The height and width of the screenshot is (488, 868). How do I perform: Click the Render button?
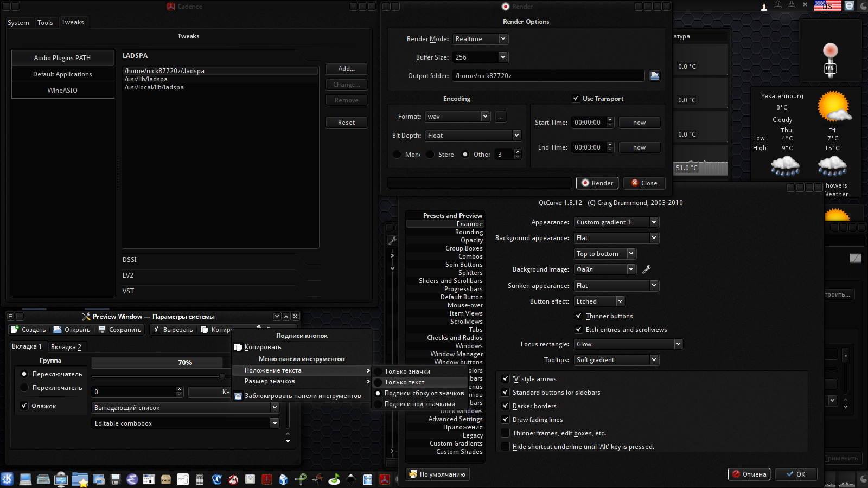597,183
